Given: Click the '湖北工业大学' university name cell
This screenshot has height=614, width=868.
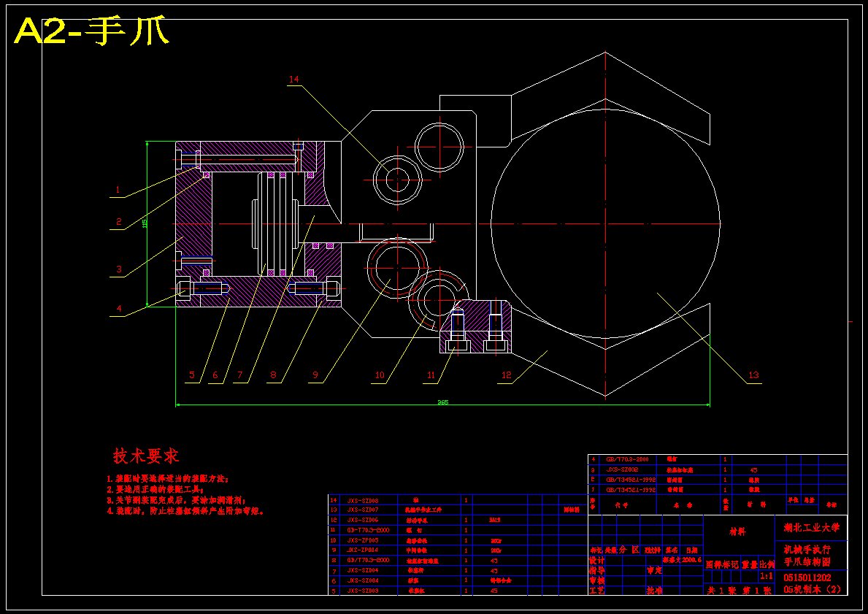Looking at the screenshot, I should point(812,528).
